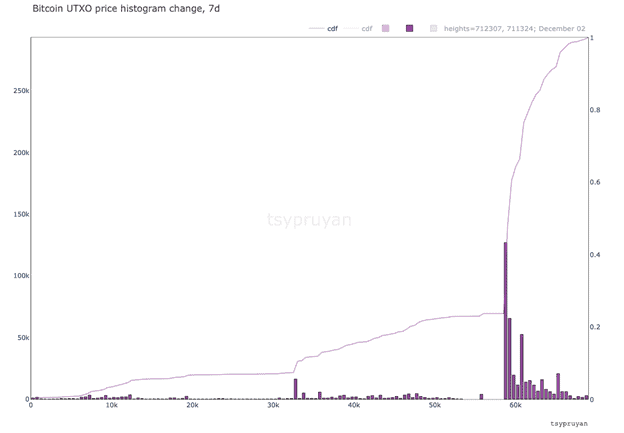Click the 30k tick label on the x-axis
This screenshot has width=624, height=433.
273,406
